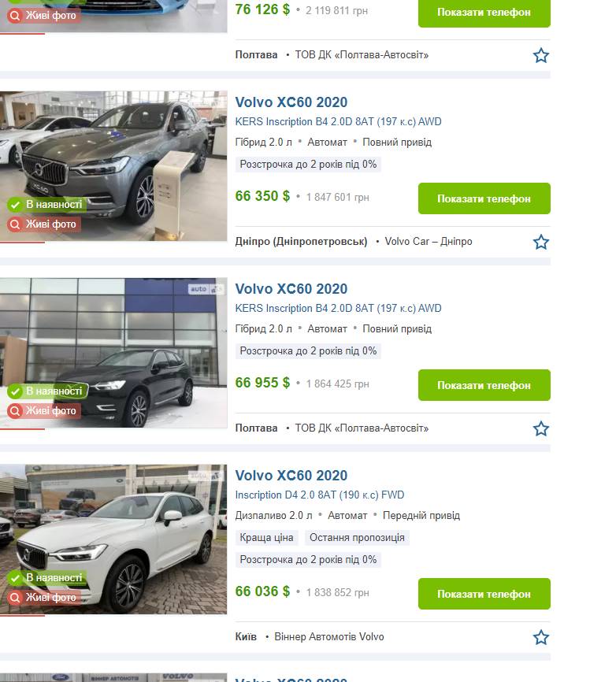Viewport: 616px width, 682px height.
Task: Open the grey Volvo XC60 photo
Action: click(x=113, y=165)
